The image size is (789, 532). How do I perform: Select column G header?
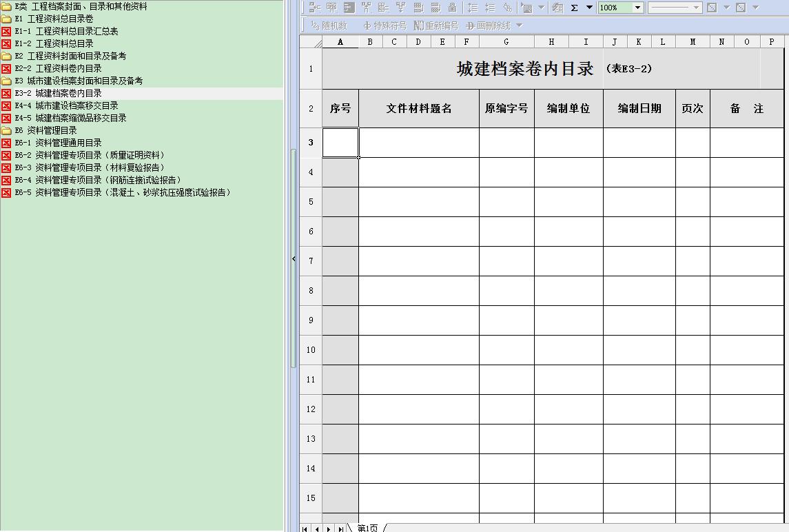click(506, 41)
